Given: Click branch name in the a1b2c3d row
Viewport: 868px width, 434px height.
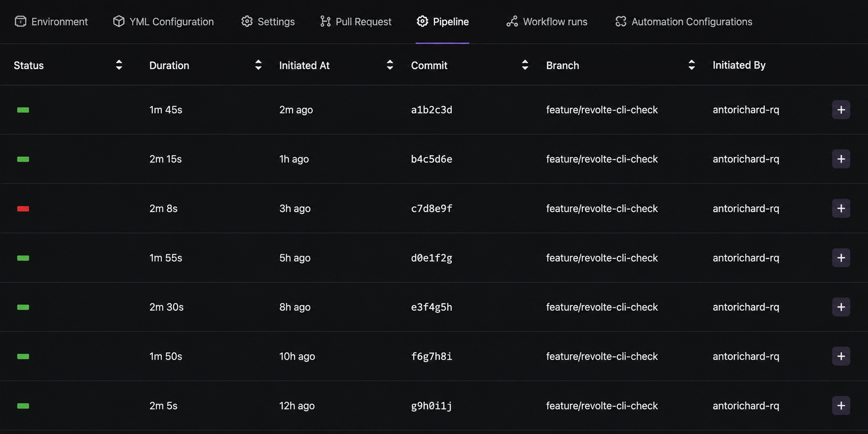Looking at the screenshot, I should tap(602, 110).
